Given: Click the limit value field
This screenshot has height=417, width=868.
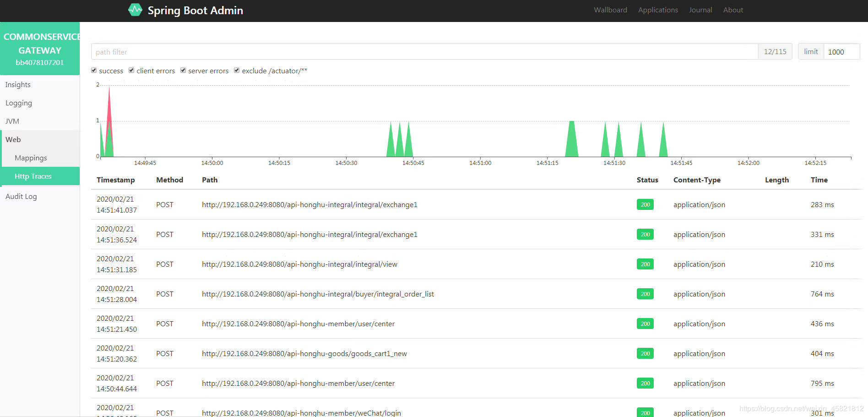Looking at the screenshot, I should (841, 52).
